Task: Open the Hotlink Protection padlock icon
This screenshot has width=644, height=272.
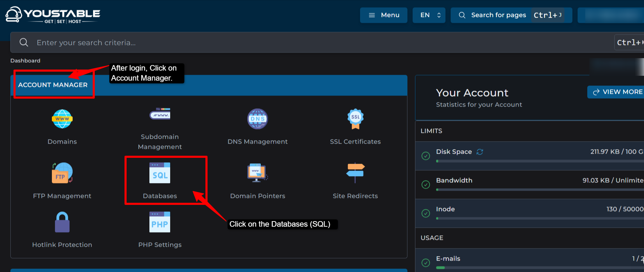Action: pos(62,222)
